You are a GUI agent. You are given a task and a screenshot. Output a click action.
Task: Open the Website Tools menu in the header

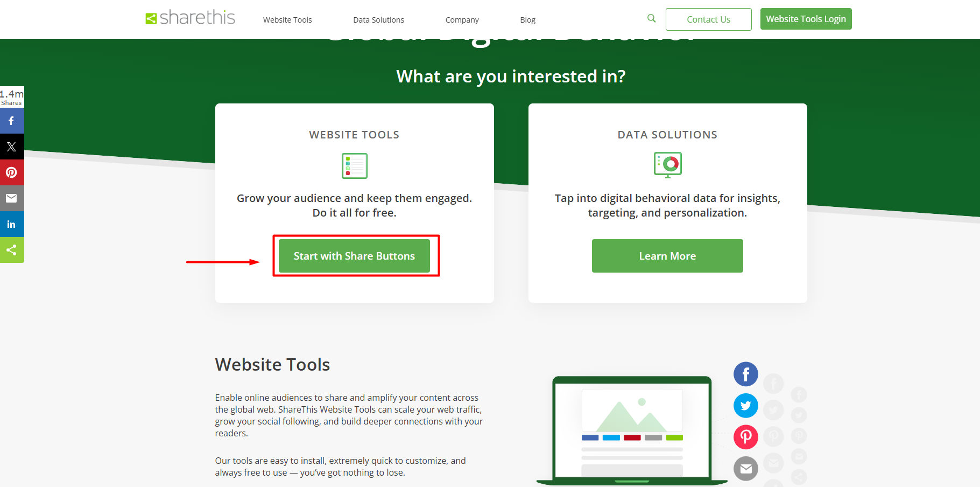point(287,20)
